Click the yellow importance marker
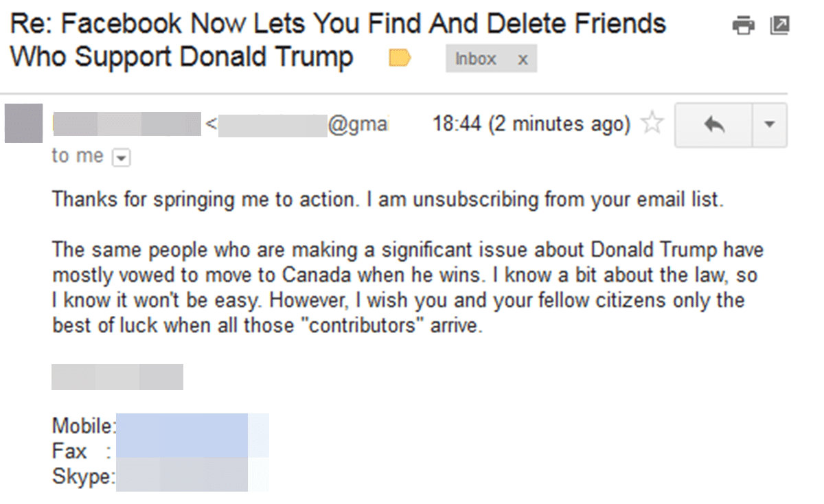This screenshot has width=824, height=504. point(400,59)
